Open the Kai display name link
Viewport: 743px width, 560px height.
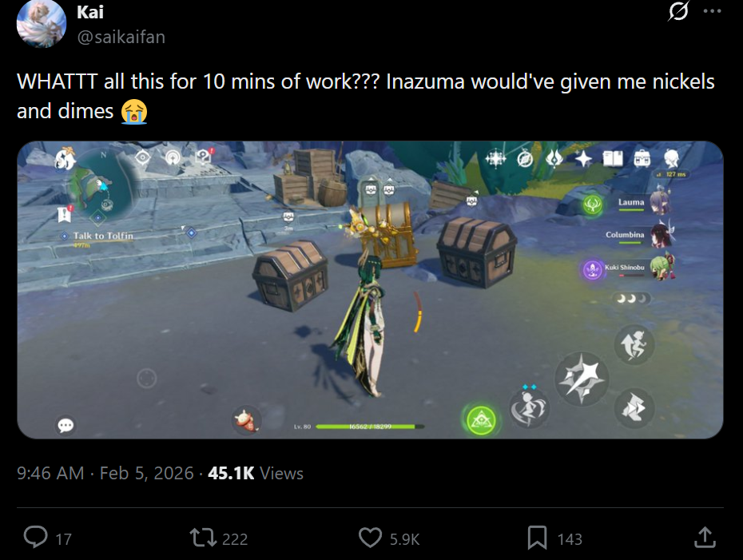pyautogui.click(x=90, y=12)
